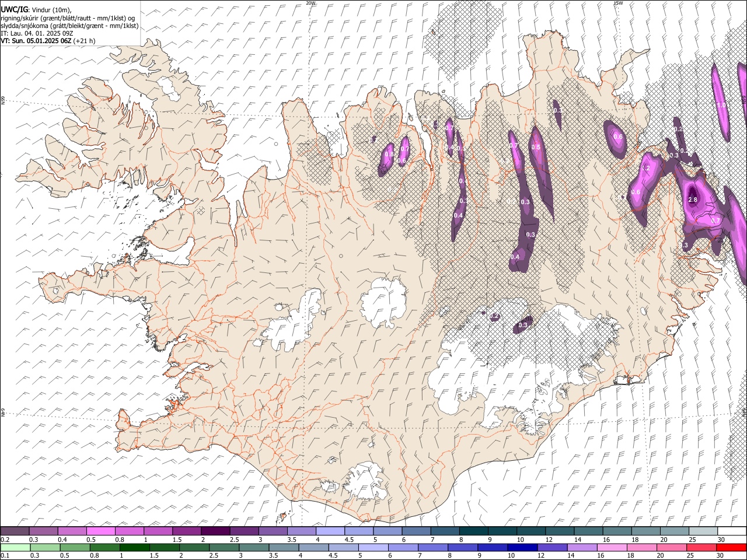Click the upper legend swatch between 0.2 and 0.3
Image resolution: width=747 pixels, height=560 pixels.
pyautogui.click(x=15, y=531)
